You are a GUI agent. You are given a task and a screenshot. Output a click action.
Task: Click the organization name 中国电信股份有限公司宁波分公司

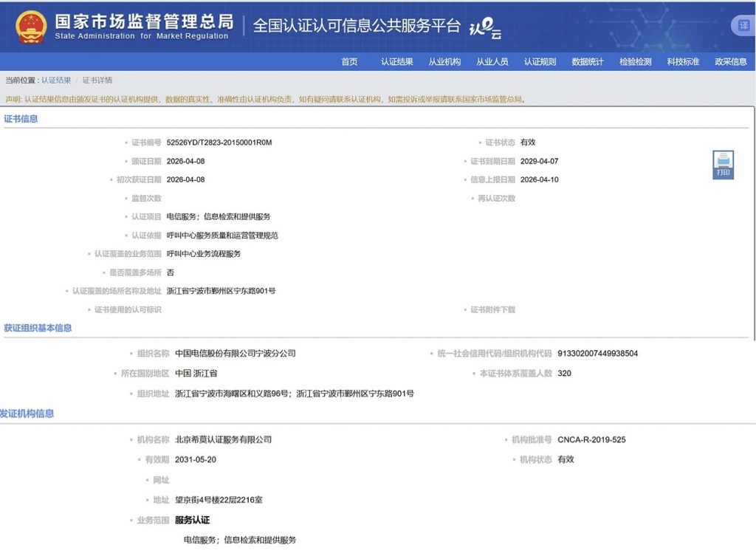coord(236,354)
